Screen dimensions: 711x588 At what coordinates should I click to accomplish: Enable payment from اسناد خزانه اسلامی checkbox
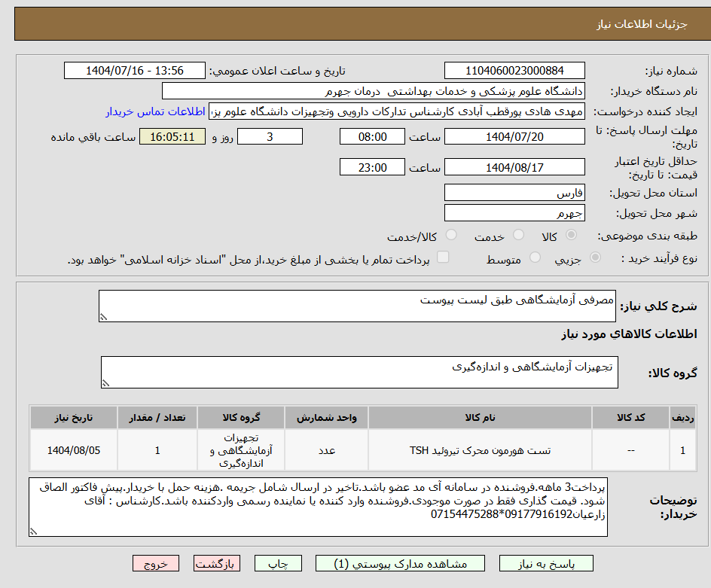point(443,257)
